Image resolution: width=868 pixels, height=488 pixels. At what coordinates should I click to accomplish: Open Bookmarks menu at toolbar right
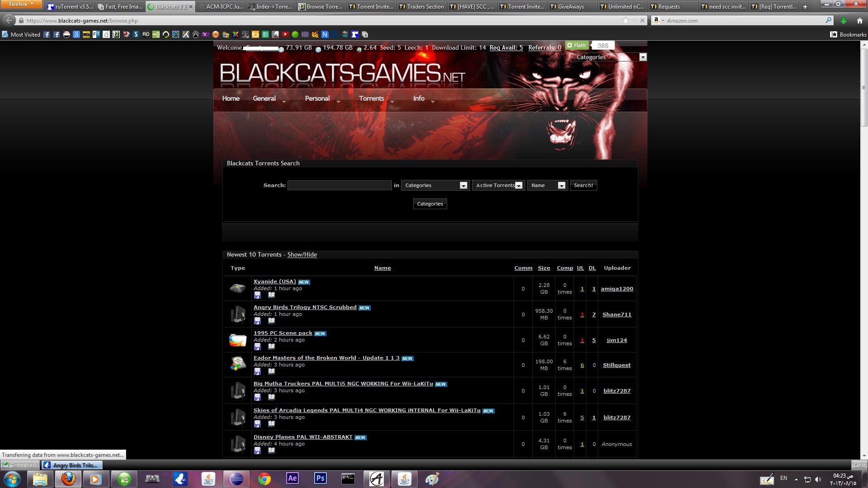click(x=848, y=34)
